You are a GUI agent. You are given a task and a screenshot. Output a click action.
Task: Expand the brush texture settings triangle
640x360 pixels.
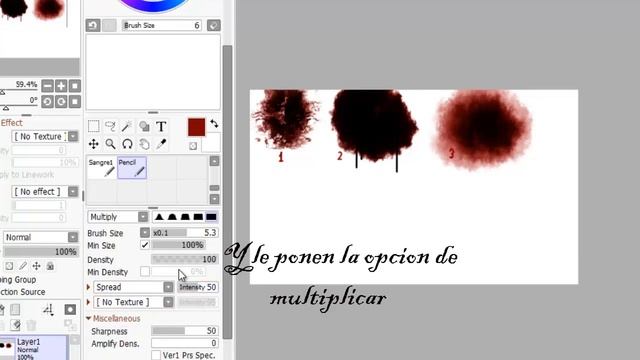pyautogui.click(x=89, y=302)
